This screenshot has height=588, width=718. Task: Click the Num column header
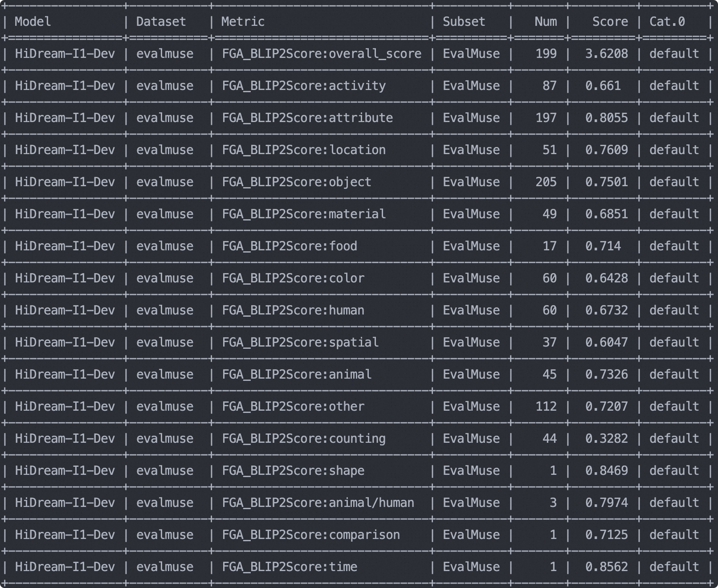coord(546,21)
